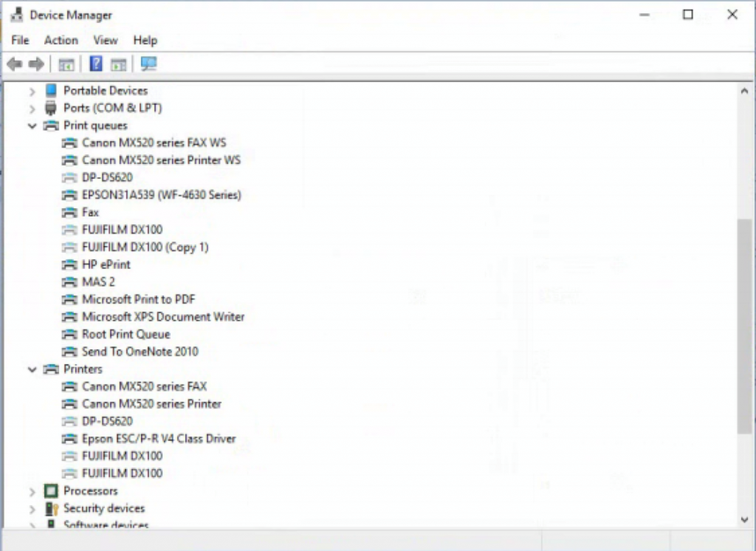Click the Forward arrow in the toolbar

[37, 64]
